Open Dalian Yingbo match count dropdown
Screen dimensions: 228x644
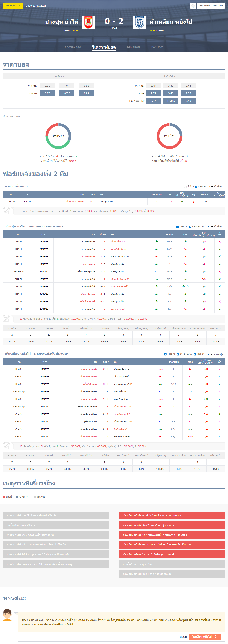tap(210, 354)
